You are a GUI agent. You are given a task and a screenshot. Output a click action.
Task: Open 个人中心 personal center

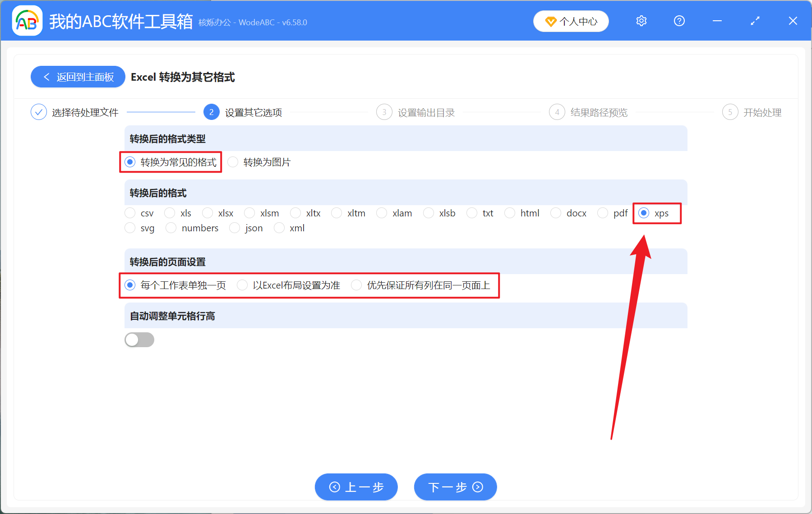point(571,21)
